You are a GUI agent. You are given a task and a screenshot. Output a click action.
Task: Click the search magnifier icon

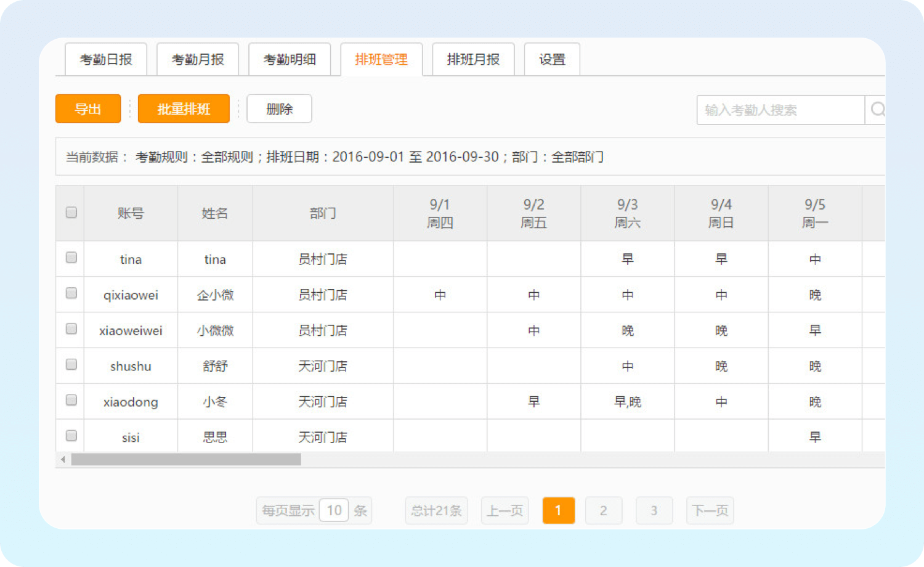point(877,110)
